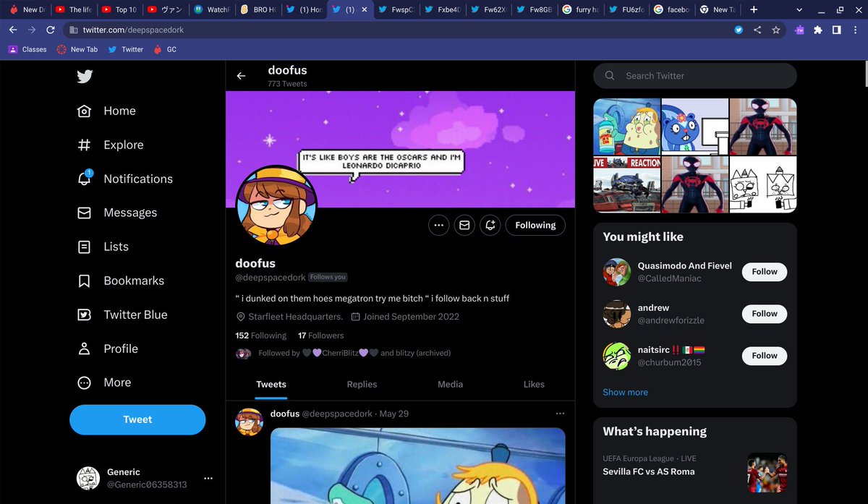Open New Tab bookmark in bookmarks bar

[x=77, y=49]
